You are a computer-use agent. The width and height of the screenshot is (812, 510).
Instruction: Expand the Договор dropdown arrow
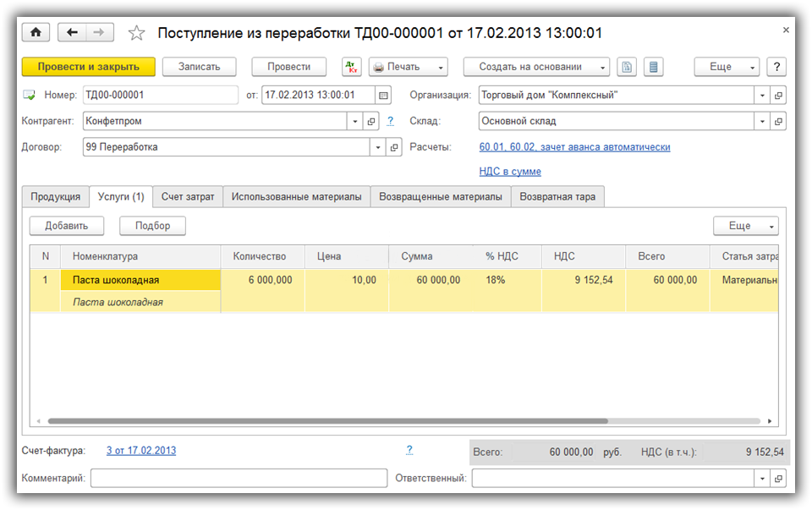[377, 147]
